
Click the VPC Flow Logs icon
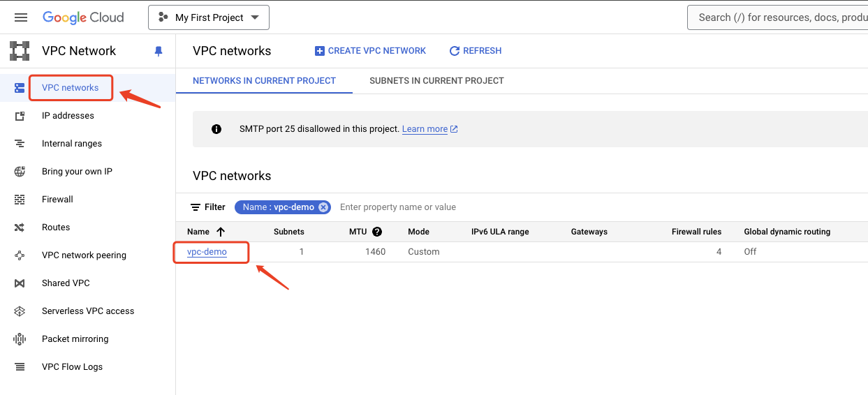pos(20,367)
